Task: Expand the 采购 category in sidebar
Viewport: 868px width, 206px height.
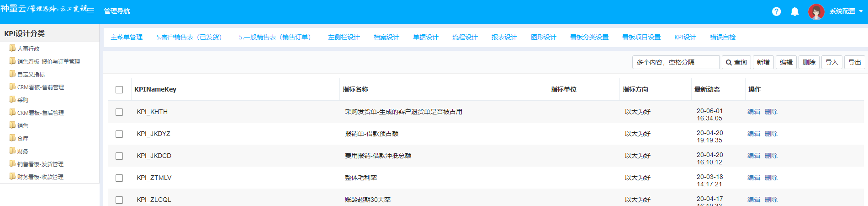Action: point(23,100)
